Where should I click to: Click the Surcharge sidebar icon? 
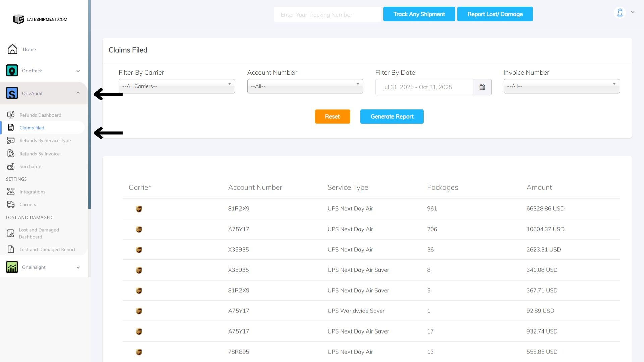click(x=11, y=166)
